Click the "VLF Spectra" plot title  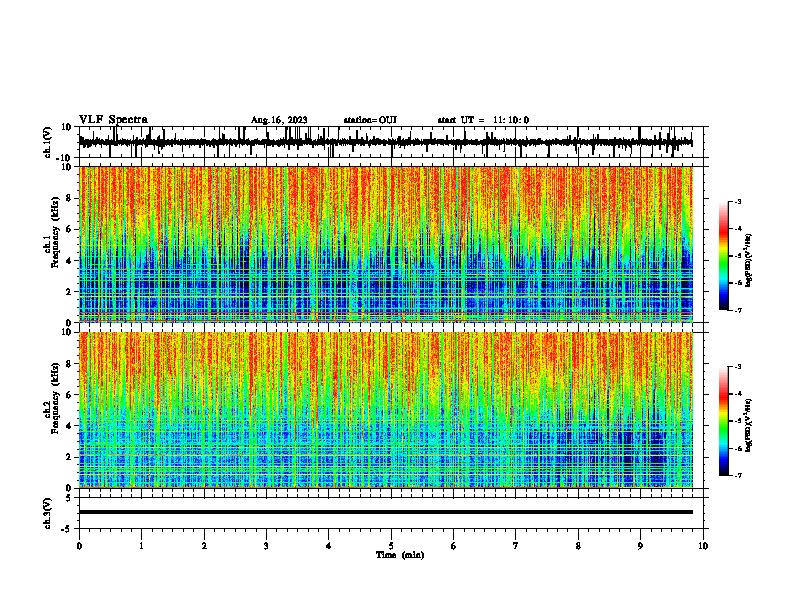[113, 120]
